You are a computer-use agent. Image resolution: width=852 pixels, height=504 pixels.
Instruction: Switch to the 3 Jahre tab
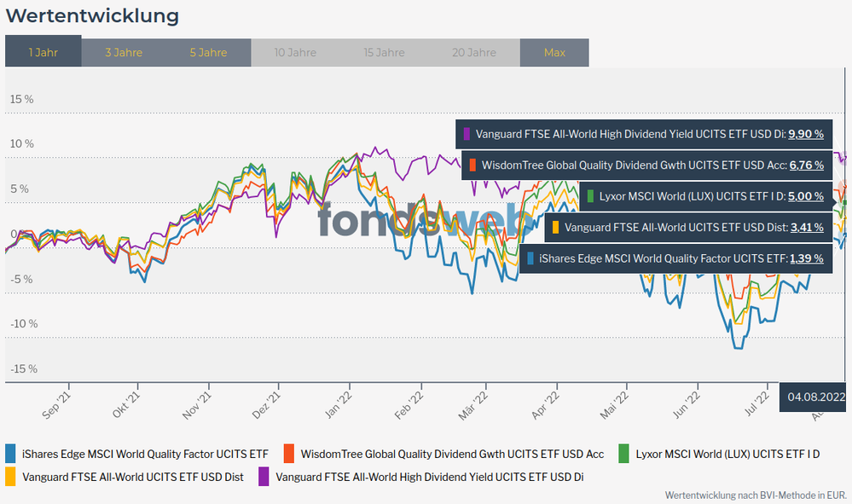coord(124,52)
